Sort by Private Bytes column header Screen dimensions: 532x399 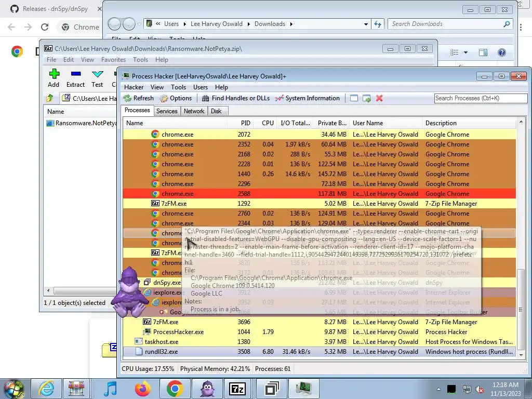(x=332, y=123)
